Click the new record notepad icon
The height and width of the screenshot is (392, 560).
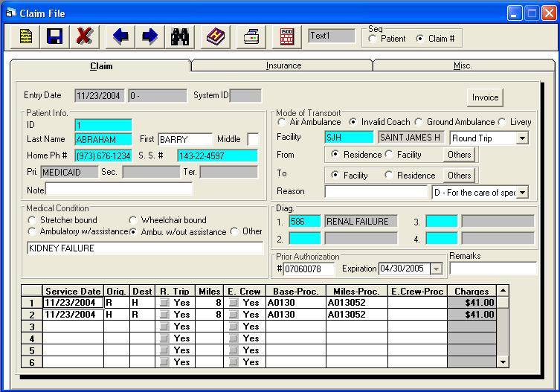(25, 36)
